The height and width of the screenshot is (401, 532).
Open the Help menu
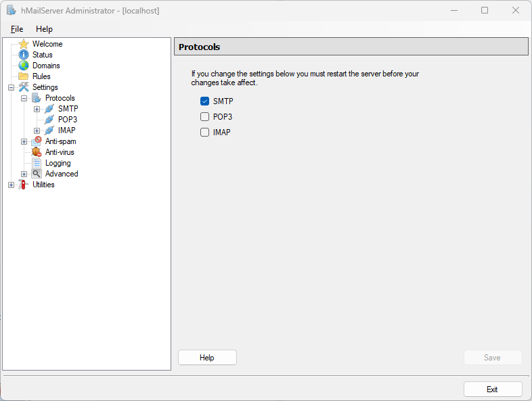point(44,29)
